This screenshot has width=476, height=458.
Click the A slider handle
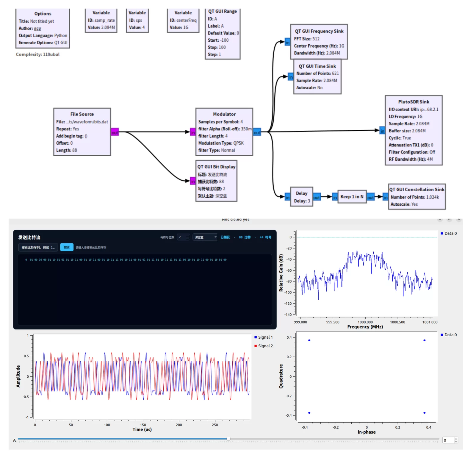(x=228, y=439)
